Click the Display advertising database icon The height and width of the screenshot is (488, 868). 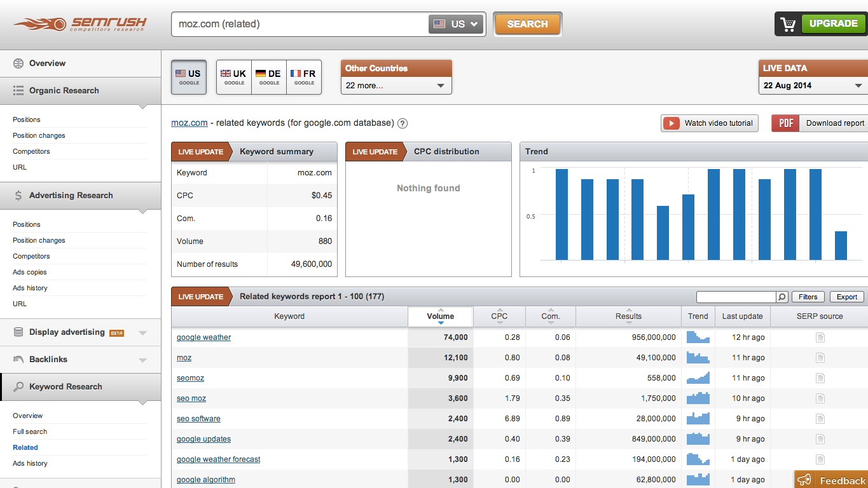coord(18,332)
